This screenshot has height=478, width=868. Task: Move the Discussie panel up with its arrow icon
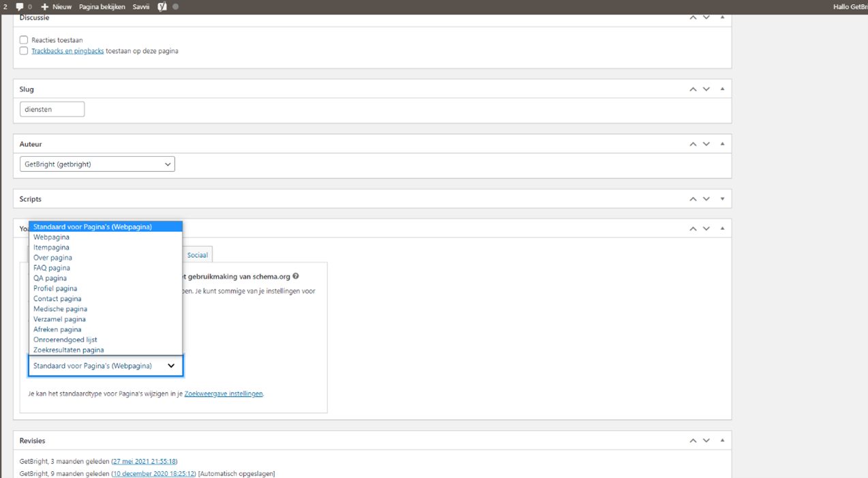click(693, 17)
